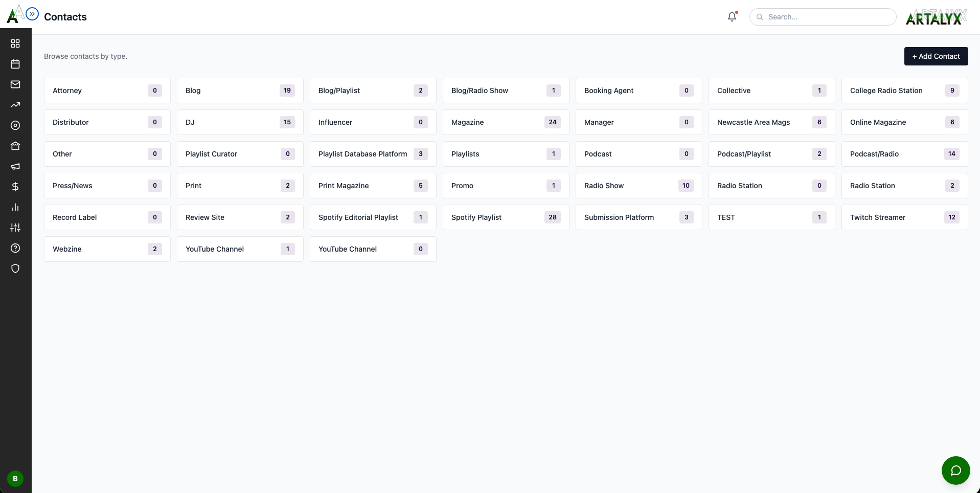The image size is (980, 493).
Task: Click the Artalyx logo in header
Action: [937, 17]
